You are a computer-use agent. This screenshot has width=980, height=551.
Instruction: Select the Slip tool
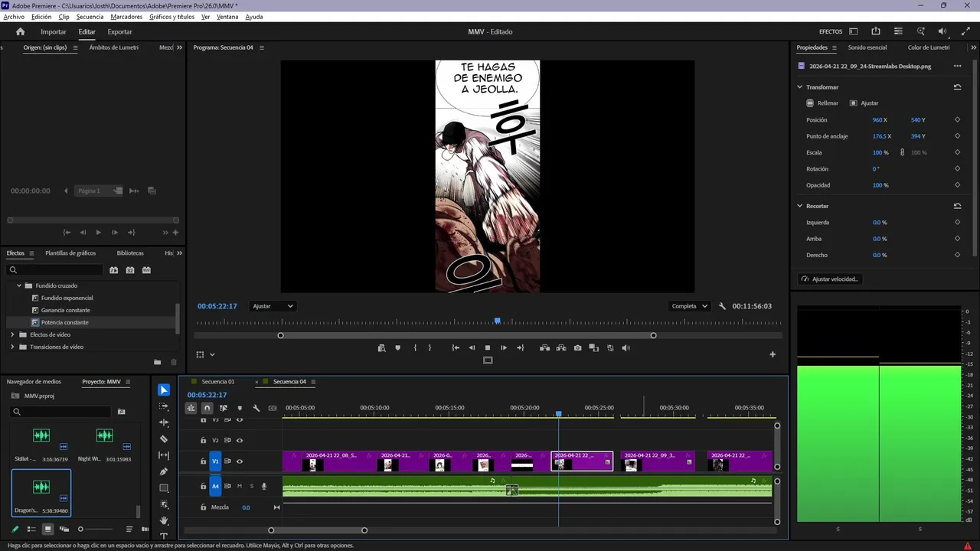(x=164, y=455)
